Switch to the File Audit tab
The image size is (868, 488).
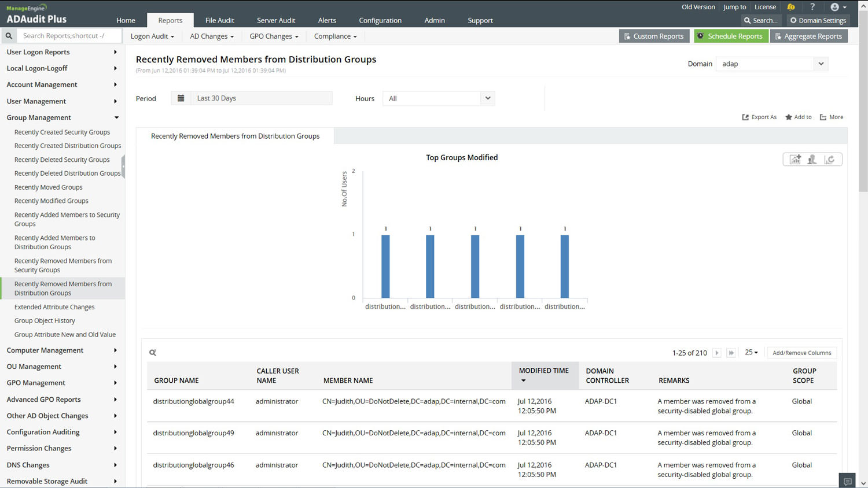pyautogui.click(x=219, y=20)
